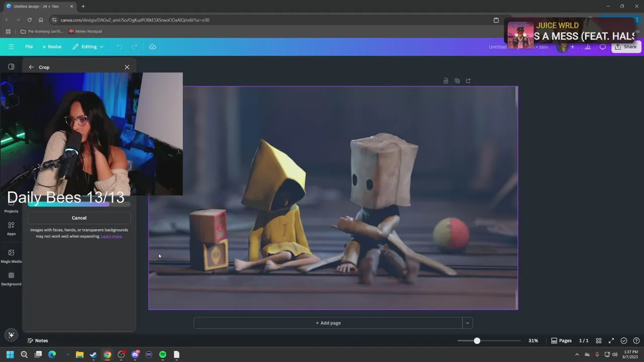Show hidden system tray icons
The image size is (644, 362).
[x=577, y=354]
